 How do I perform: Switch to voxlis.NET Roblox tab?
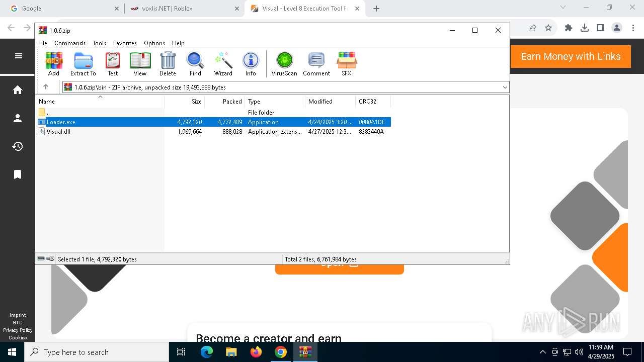tap(184, 9)
